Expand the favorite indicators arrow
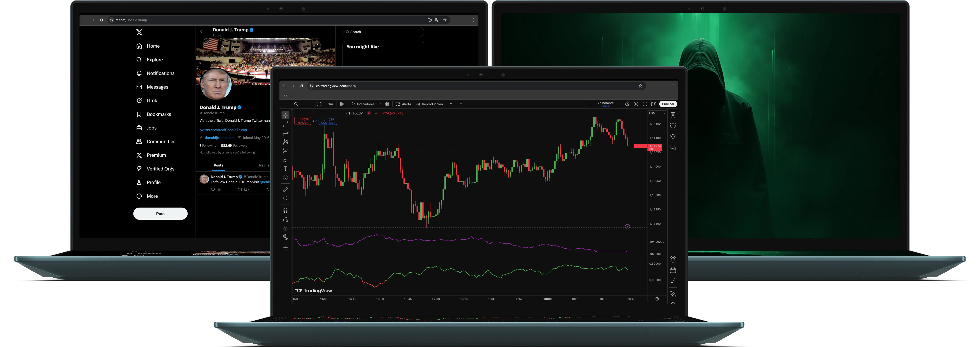 [380, 104]
